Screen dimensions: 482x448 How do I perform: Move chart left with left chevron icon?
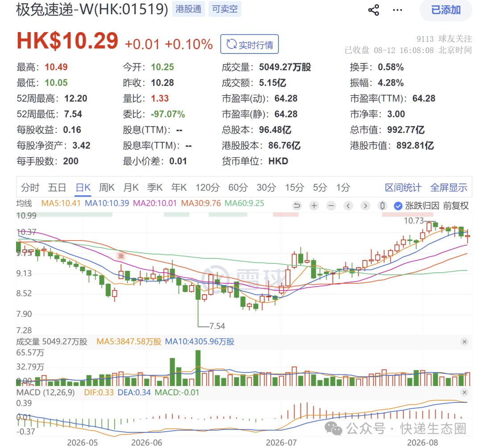(348, 206)
